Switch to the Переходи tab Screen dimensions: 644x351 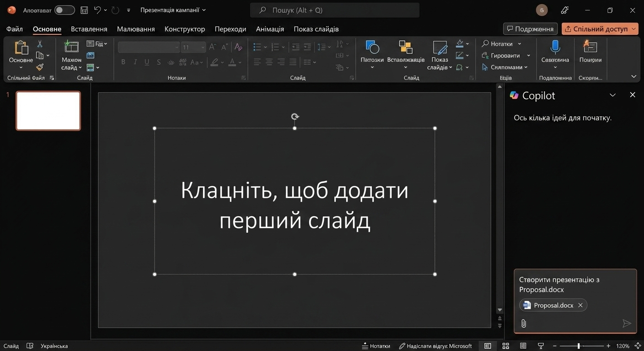pos(231,29)
